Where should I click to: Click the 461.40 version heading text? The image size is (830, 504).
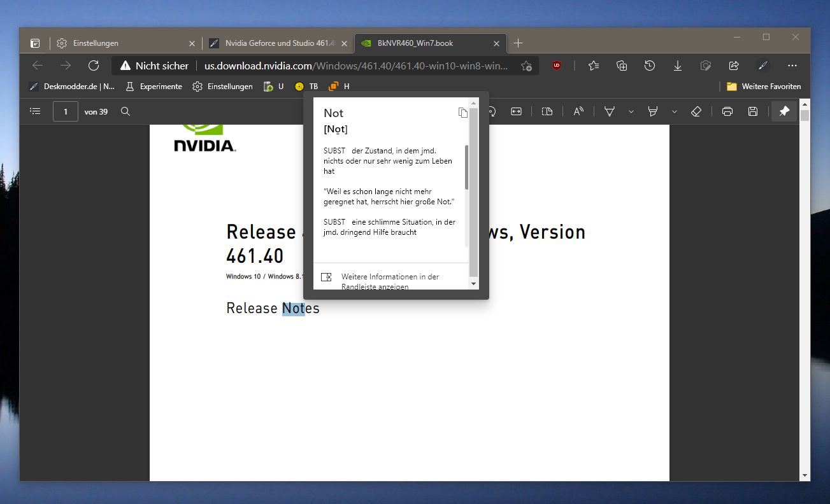pyautogui.click(x=255, y=256)
